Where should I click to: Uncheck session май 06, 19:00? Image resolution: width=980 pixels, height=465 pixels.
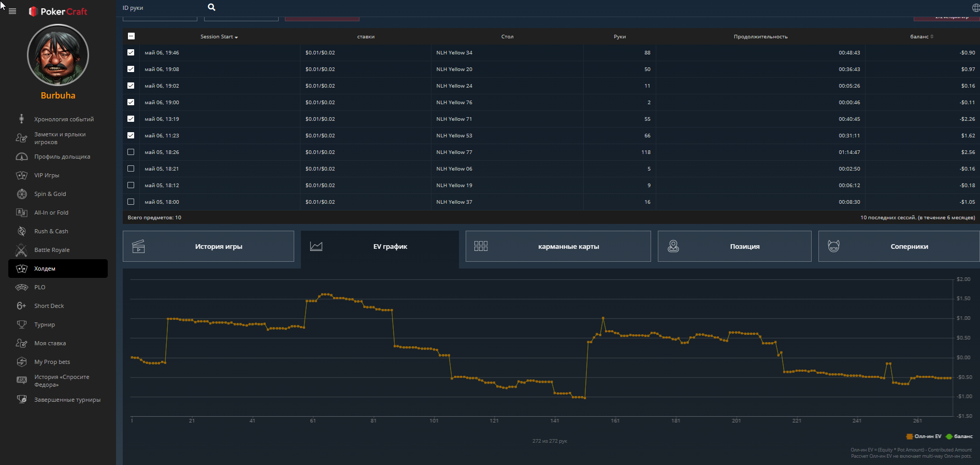pyautogui.click(x=131, y=102)
